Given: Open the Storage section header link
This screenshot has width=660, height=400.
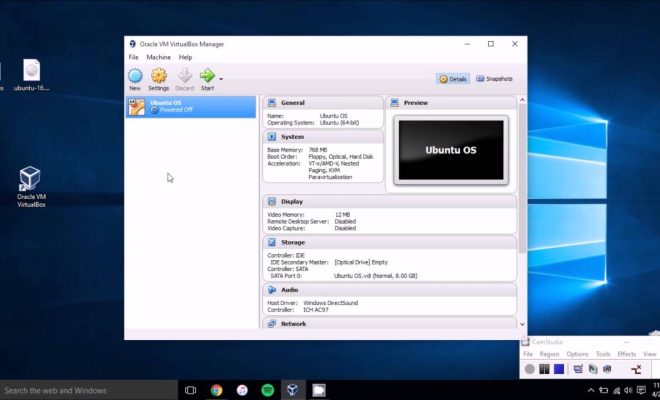Looking at the screenshot, I should pos(293,243).
